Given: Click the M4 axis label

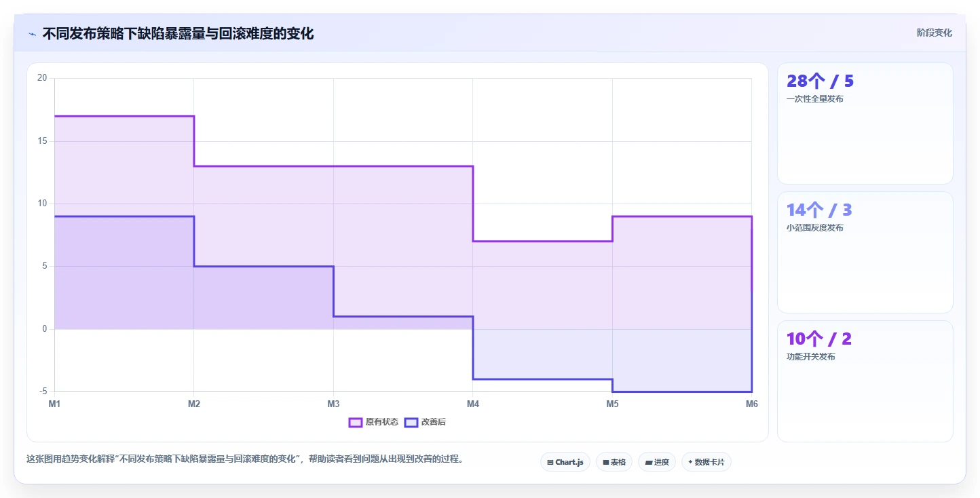Looking at the screenshot, I should 473,404.
